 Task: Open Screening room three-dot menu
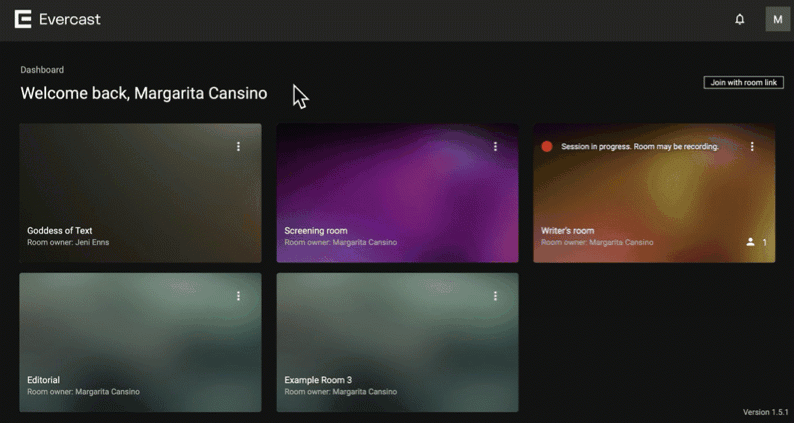pos(495,147)
